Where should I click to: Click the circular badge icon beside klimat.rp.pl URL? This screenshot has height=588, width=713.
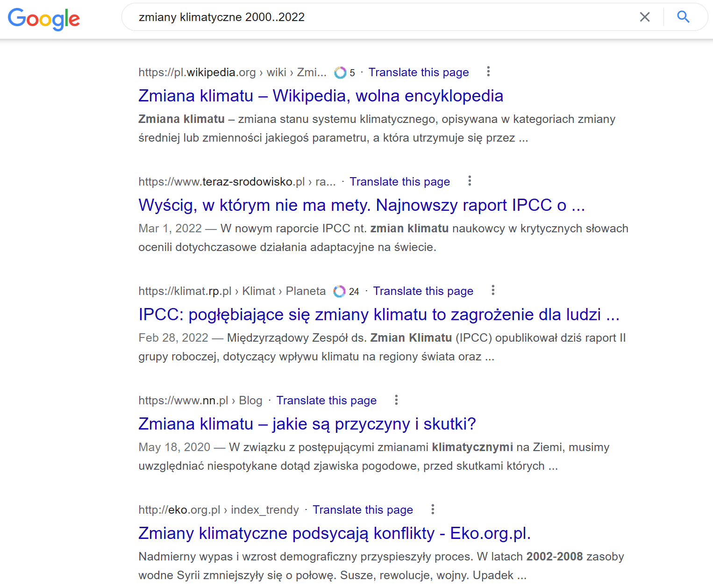pyautogui.click(x=339, y=291)
